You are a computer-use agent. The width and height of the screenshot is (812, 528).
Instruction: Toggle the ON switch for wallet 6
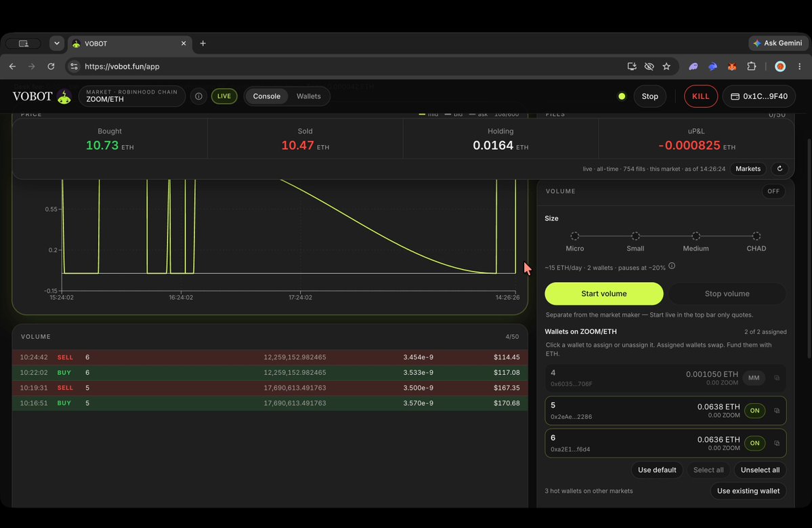[754, 443]
